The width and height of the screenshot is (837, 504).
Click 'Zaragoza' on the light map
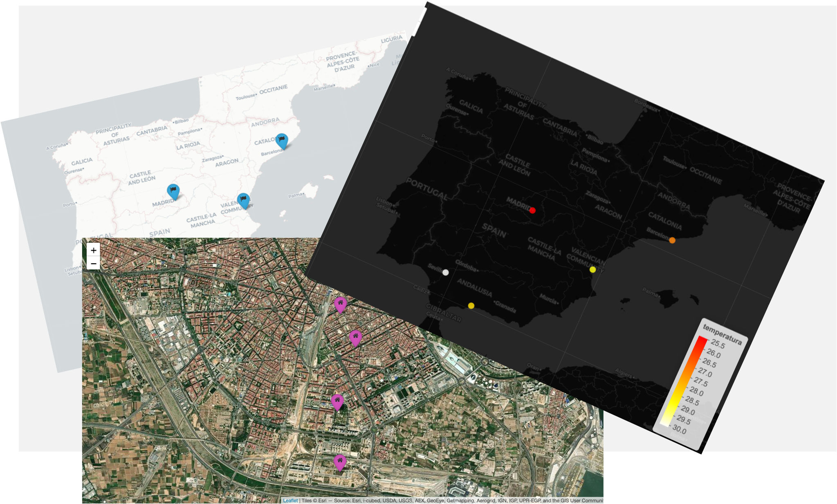[213, 159]
